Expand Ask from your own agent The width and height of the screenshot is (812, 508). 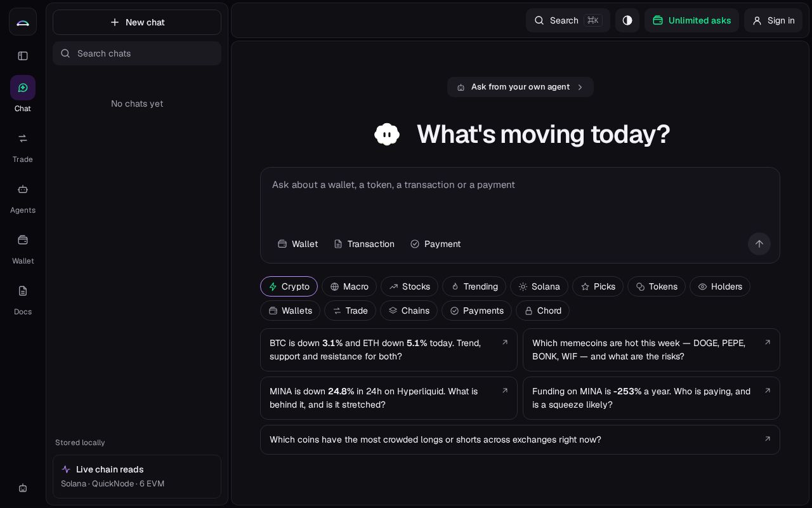[x=520, y=87]
